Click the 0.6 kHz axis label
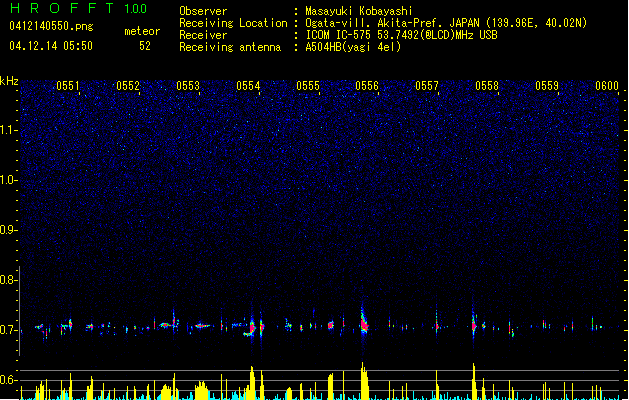Image resolution: width=629 pixels, height=400 pixels. pos(9,380)
